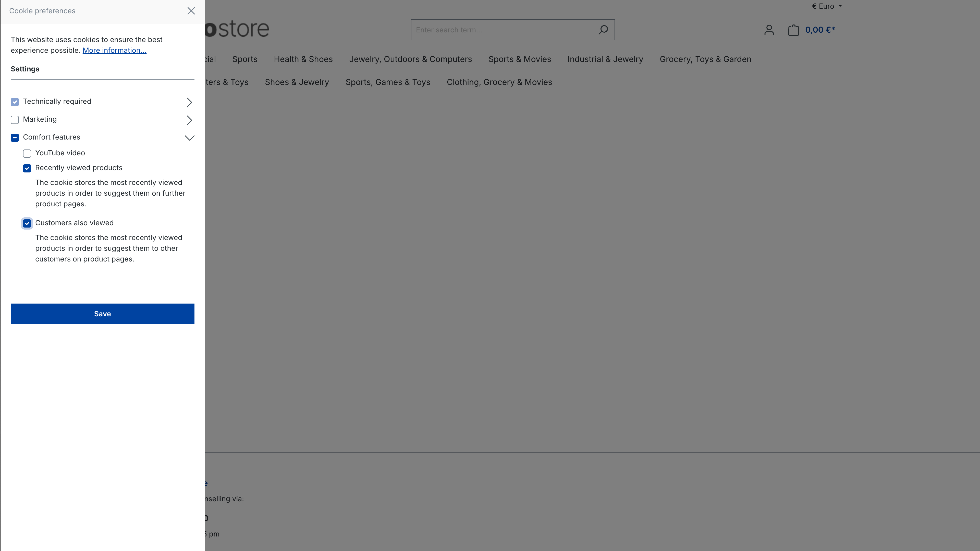Uncheck Recently viewed products cookie
This screenshot has height=551, width=980.
click(27, 168)
